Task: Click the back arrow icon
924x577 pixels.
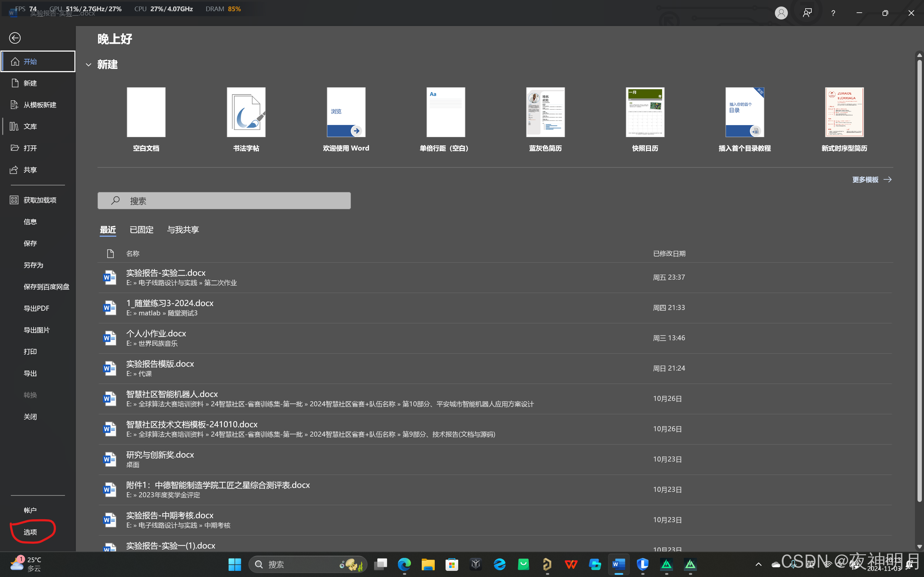Action: pos(15,38)
